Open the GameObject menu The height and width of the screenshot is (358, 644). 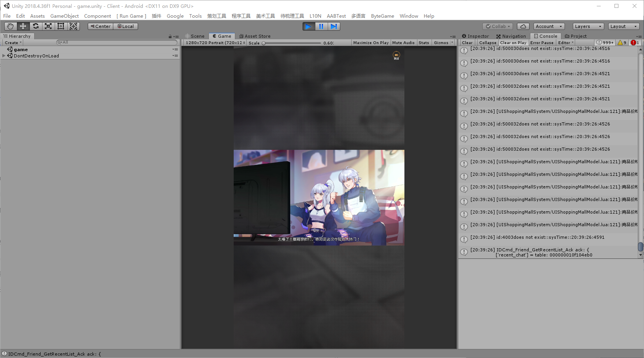click(x=65, y=16)
